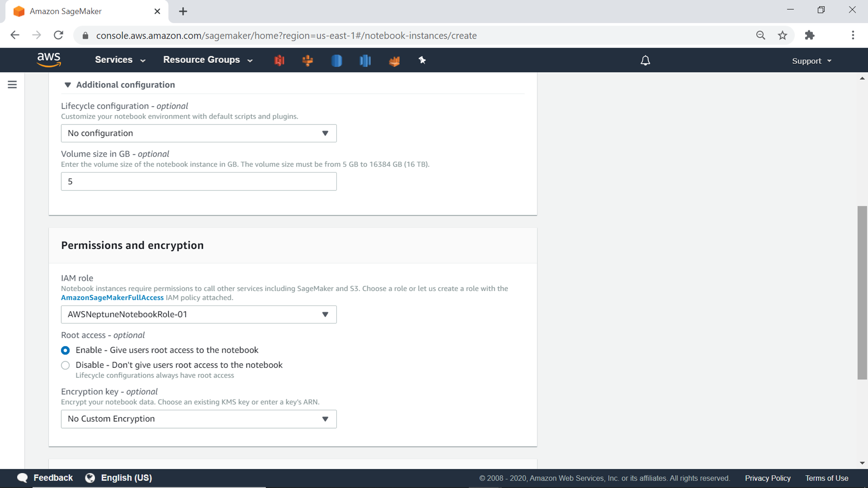Bookmark this page with star icon
Image resolution: width=868 pixels, height=488 pixels.
pos(783,35)
